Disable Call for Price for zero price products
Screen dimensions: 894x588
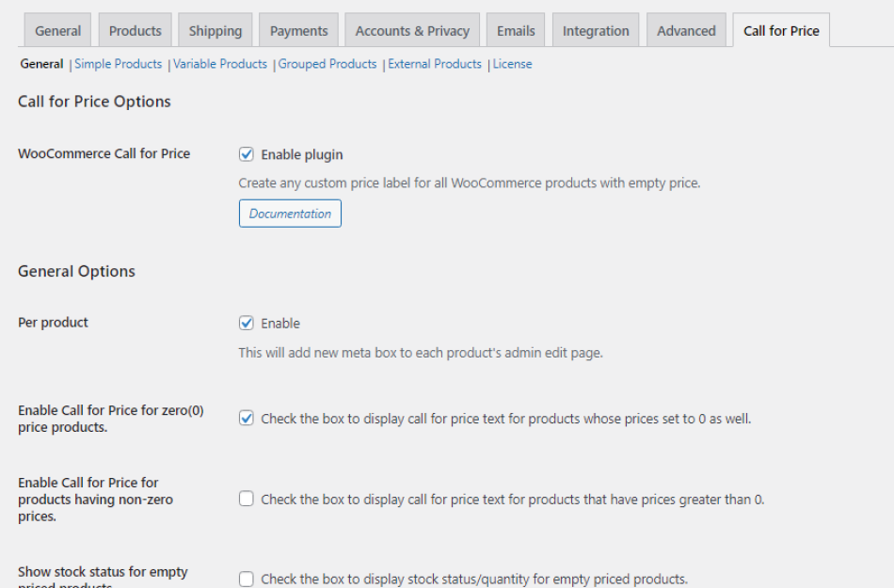pyautogui.click(x=246, y=417)
